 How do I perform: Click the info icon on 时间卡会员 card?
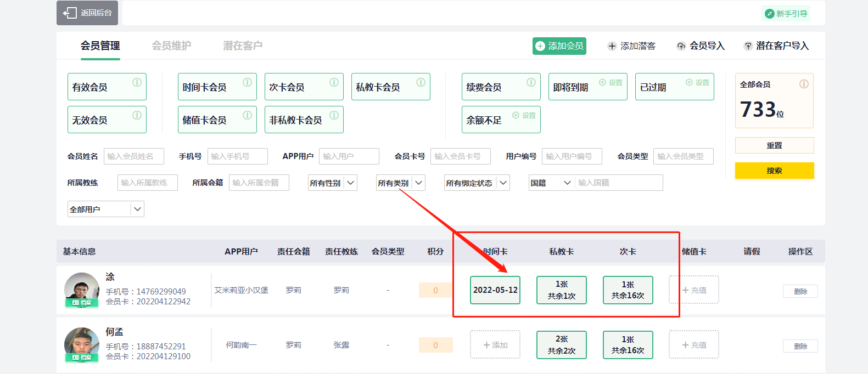(247, 82)
